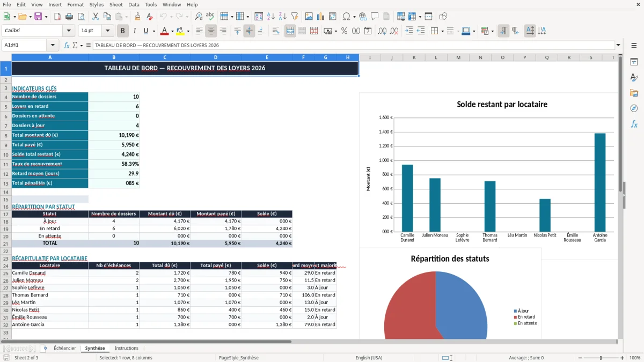Save the document with the Save icon
This screenshot has height=362, width=644.
38,17
